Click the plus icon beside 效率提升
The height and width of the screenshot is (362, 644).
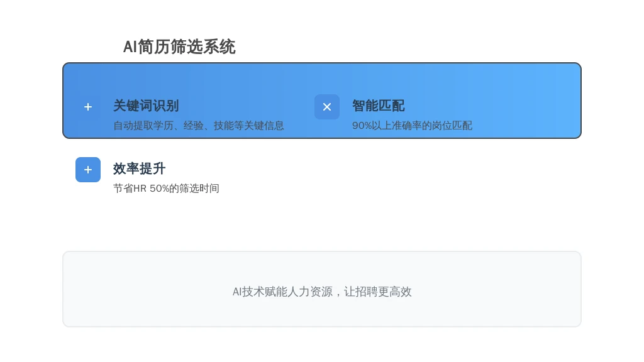coord(88,170)
